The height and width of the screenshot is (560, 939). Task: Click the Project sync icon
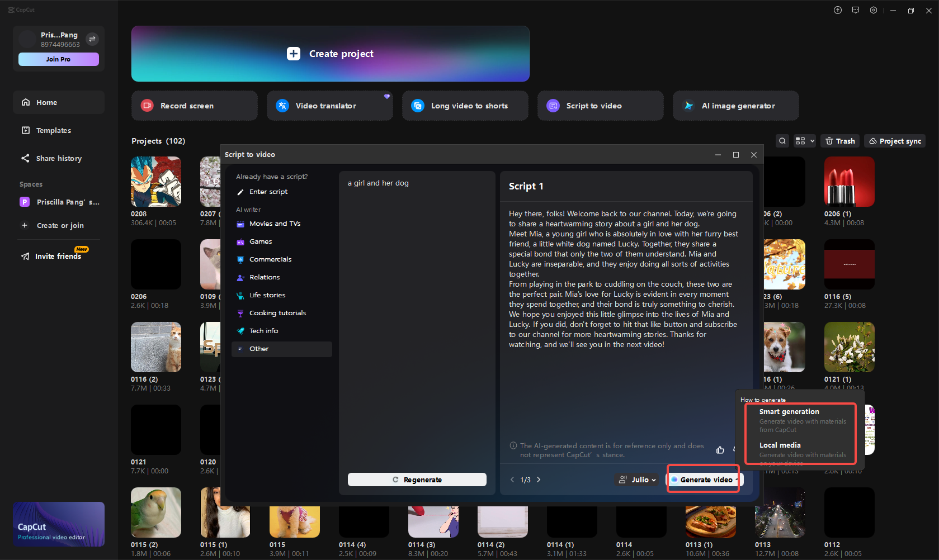pos(894,141)
